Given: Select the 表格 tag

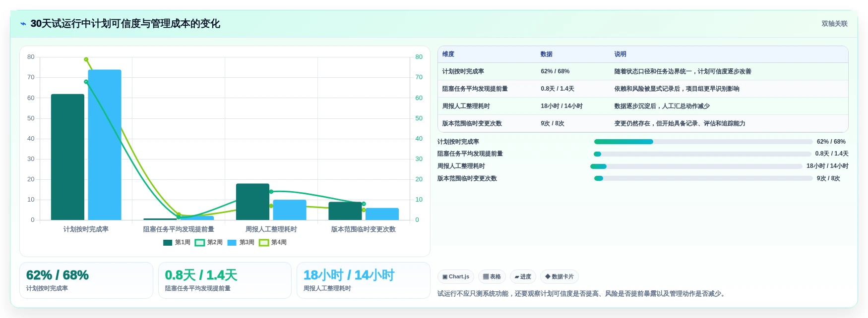Looking at the screenshot, I should click(x=492, y=277).
